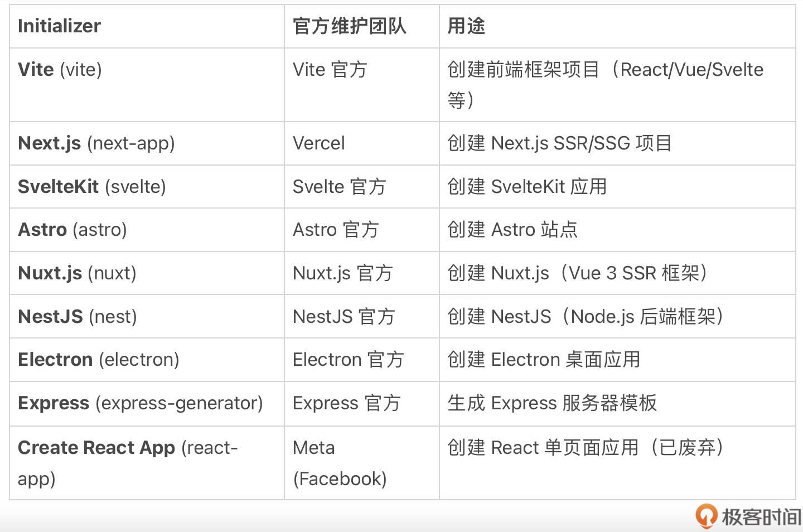
Task: Click the Initializer column header
Action: [x=59, y=26]
